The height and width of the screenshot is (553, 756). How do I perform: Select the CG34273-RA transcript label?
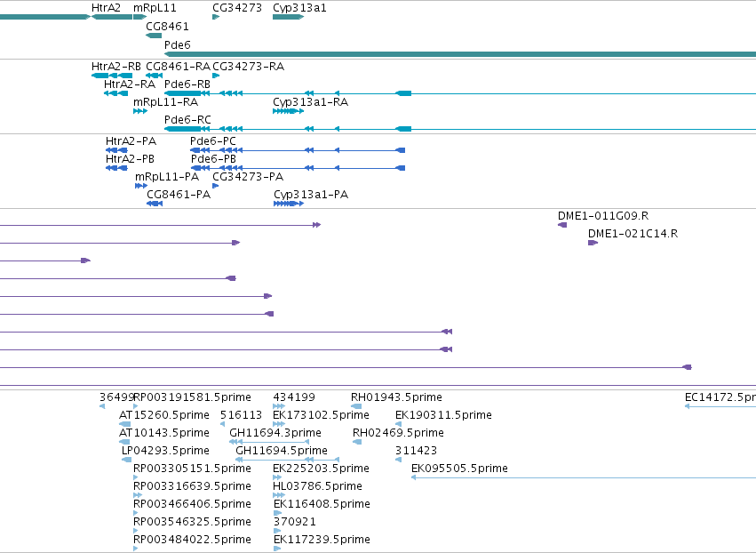click(x=249, y=66)
